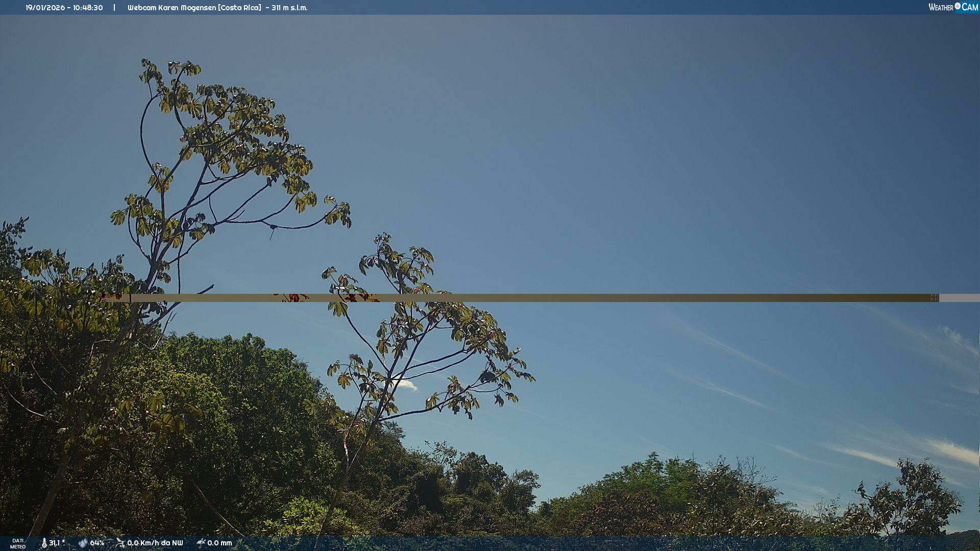
Task: Click the 31.1° temperature reading
Action: tap(57, 543)
